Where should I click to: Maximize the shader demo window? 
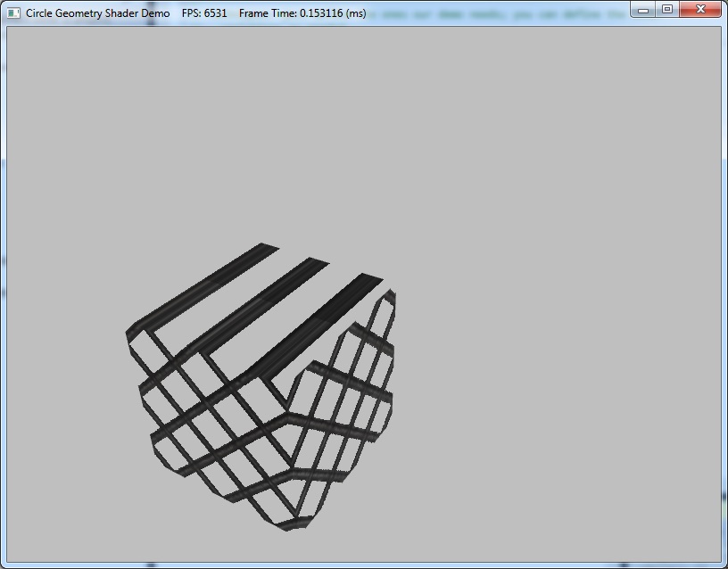667,9
